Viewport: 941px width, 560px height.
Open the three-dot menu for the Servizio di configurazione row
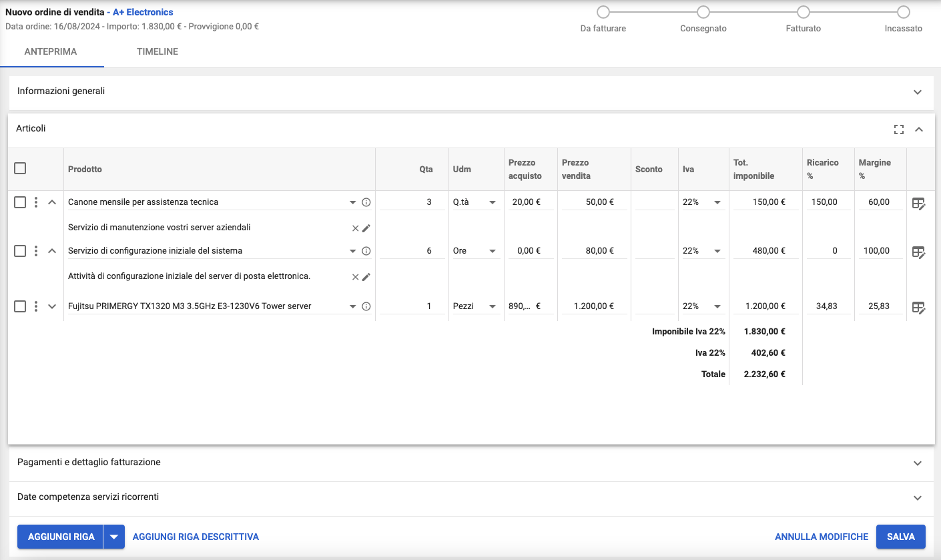click(35, 251)
